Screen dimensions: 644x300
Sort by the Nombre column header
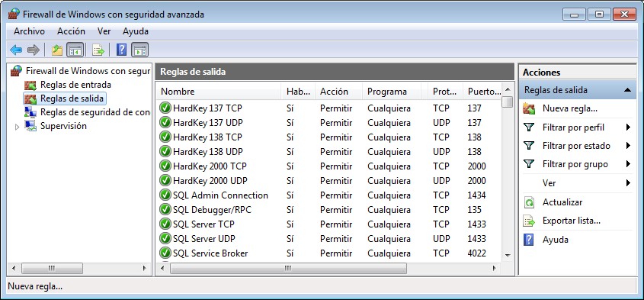coord(219,92)
